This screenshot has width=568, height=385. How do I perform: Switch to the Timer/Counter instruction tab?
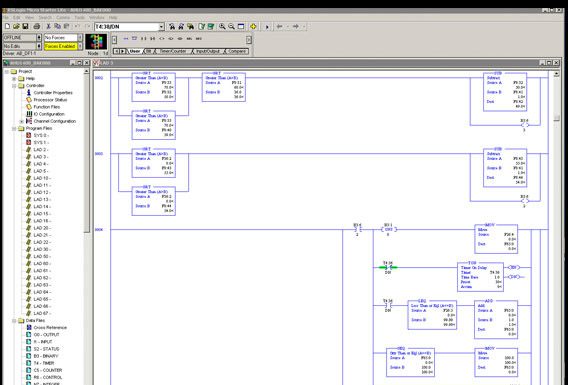coord(173,51)
